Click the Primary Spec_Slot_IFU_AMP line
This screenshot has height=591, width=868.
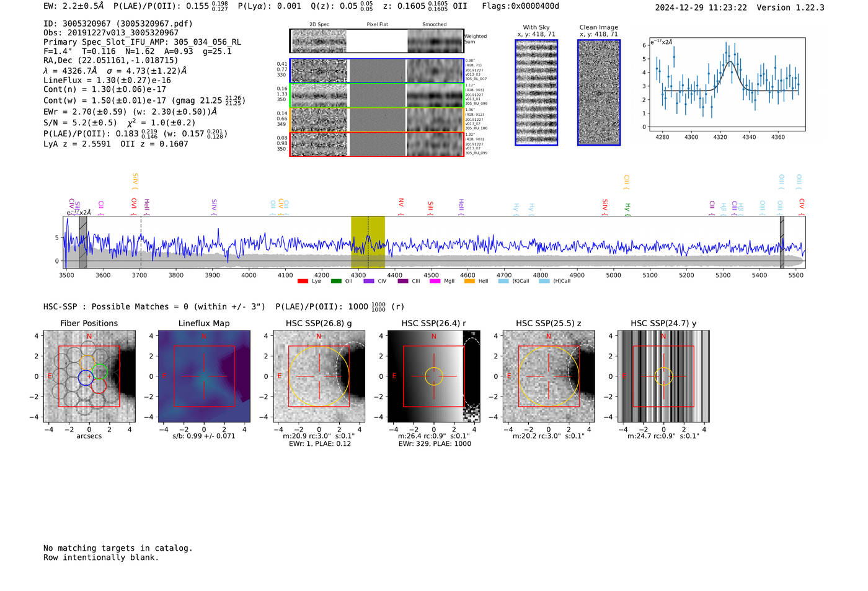coord(143,42)
